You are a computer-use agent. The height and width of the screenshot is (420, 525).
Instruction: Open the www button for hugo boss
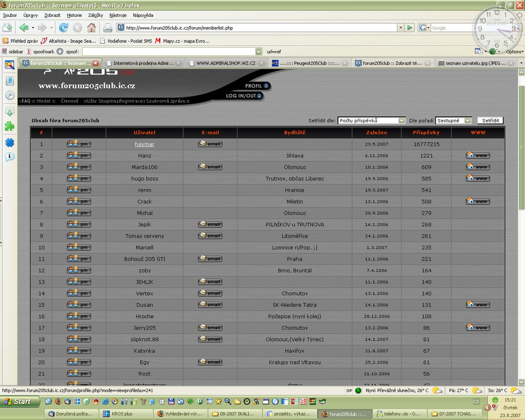(x=477, y=178)
